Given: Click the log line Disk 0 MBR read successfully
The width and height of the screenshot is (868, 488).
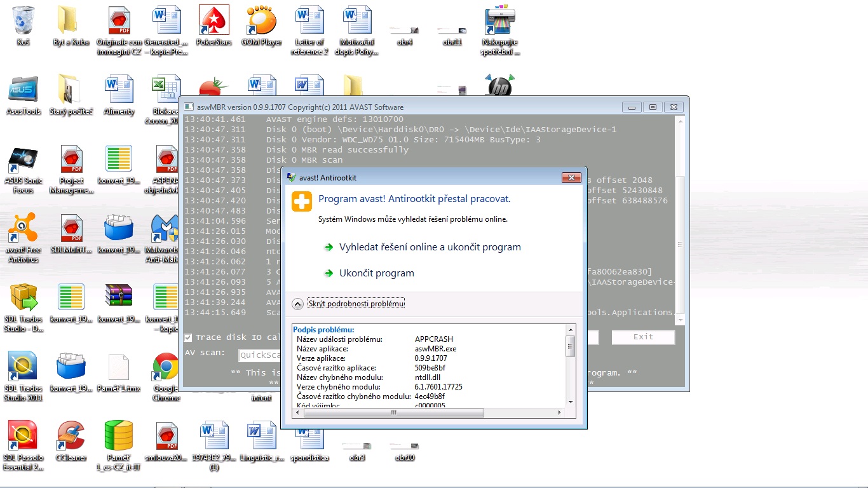Looking at the screenshot, I should (x=337, y=150).
